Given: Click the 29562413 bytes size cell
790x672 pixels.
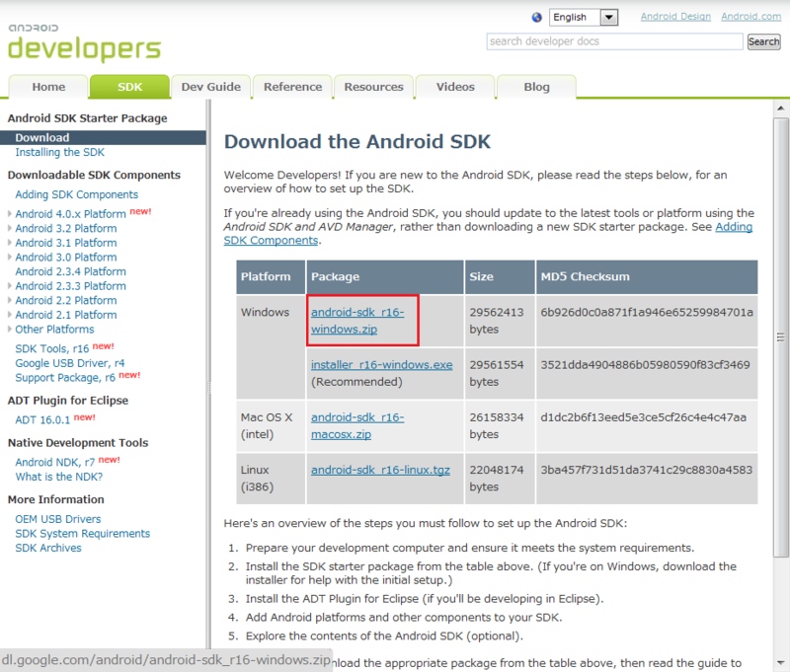Looking at the screenshot, I should (x=500, y=321).
